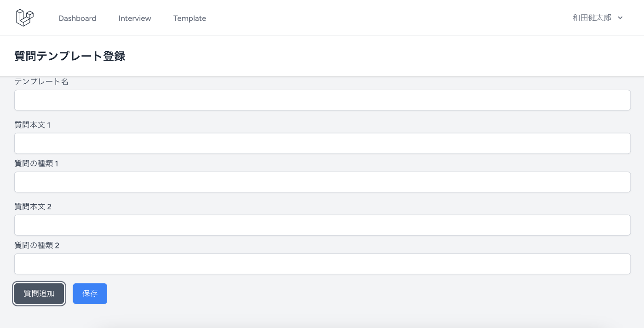Open the Dashboard navigation link
Screen dimensions: 644x328
coord(77,18)
